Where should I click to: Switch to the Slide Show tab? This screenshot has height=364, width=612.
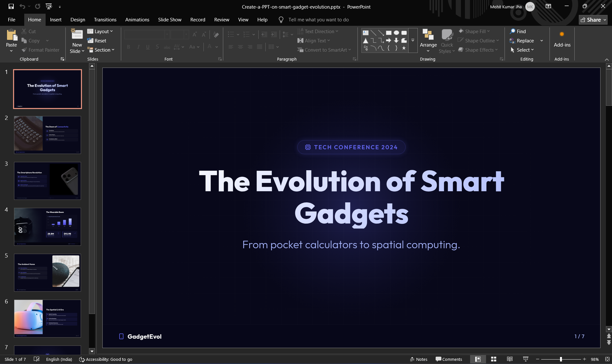tap(170, 20)
